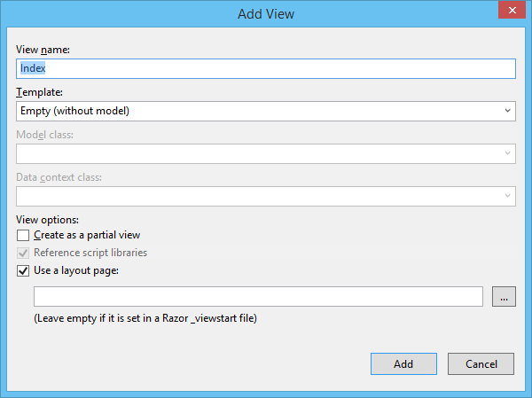Toggle 'Reference script libraries' checkbox
532x398 pixels.
pos(23,253)
